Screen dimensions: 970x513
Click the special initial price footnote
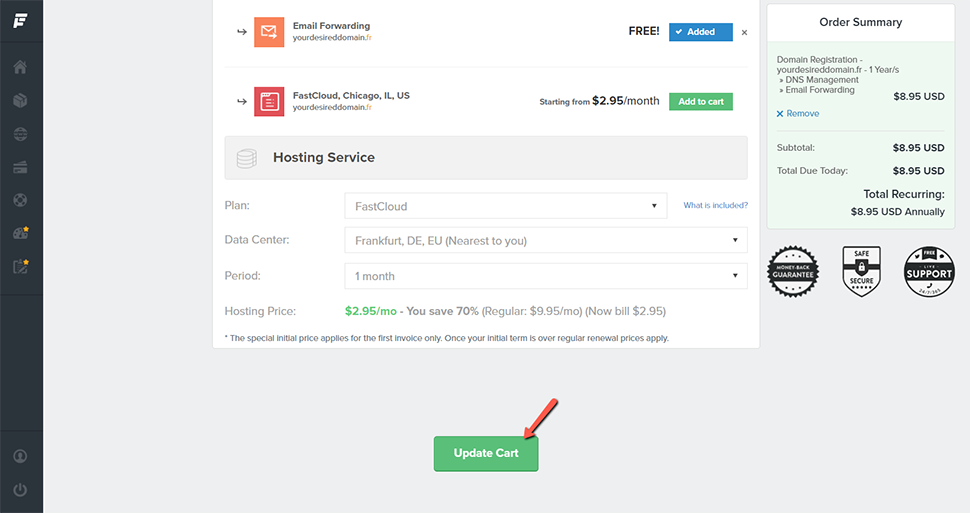pyautogui.click(x=447, y=338)
